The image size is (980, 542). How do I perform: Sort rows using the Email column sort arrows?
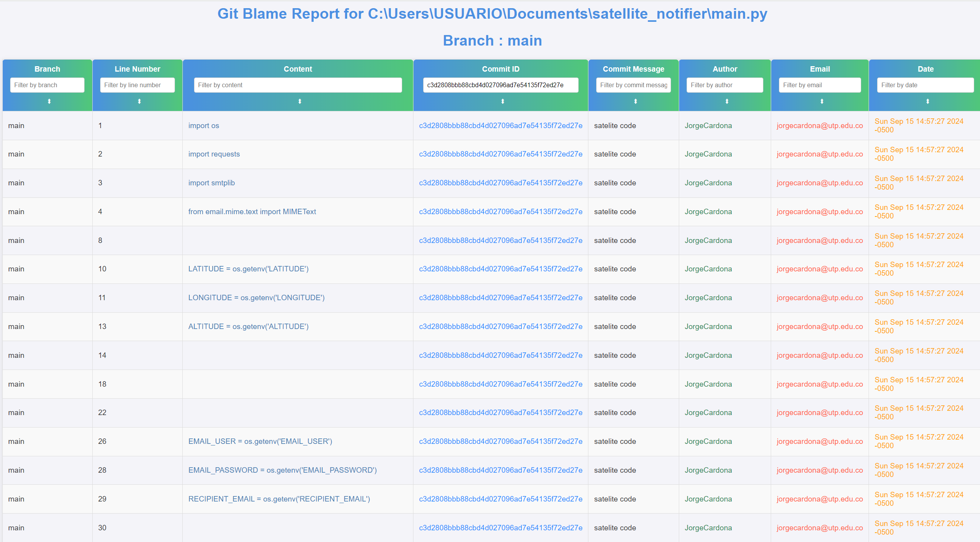pos(819,101)
